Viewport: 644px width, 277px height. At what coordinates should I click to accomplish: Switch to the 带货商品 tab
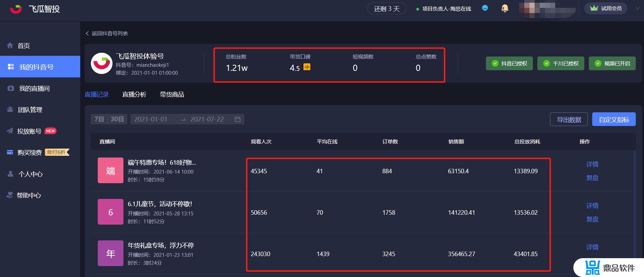172,95
